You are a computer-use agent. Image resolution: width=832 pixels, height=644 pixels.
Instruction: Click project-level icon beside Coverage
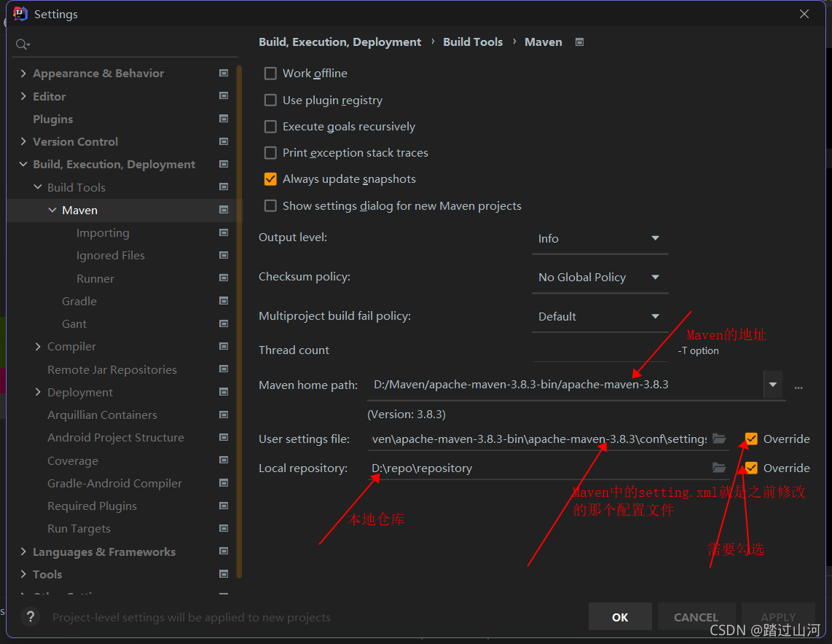click(224, 460)
